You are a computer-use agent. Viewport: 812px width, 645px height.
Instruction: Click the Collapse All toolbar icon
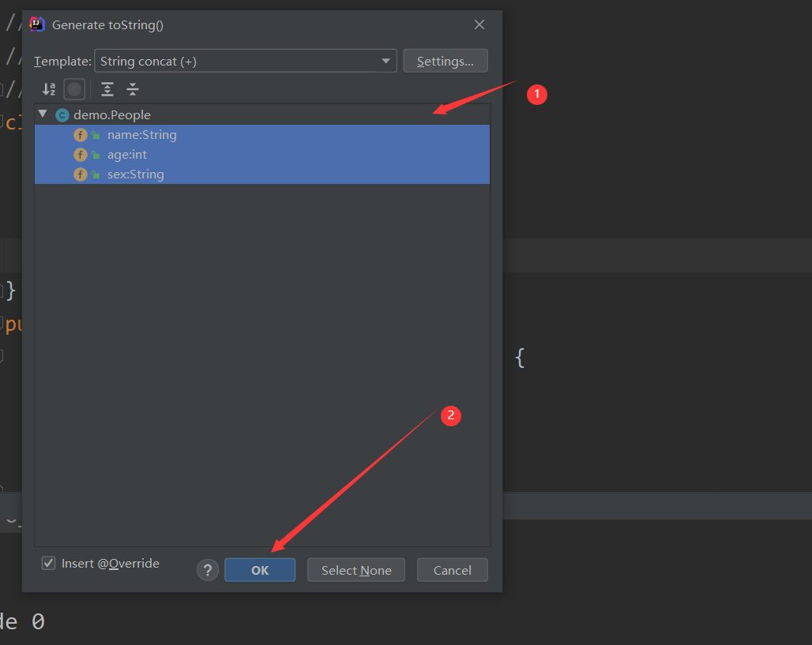pos(133,89)
